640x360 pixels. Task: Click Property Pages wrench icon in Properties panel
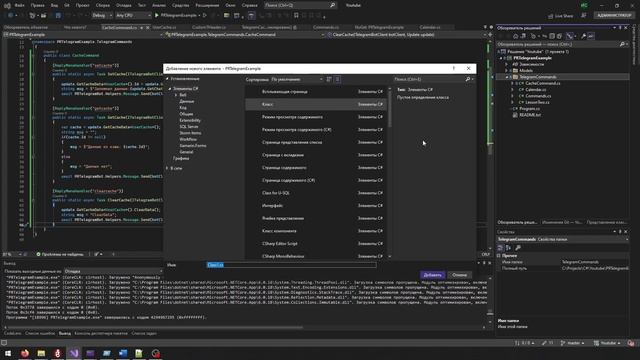(x=518, y=248)
